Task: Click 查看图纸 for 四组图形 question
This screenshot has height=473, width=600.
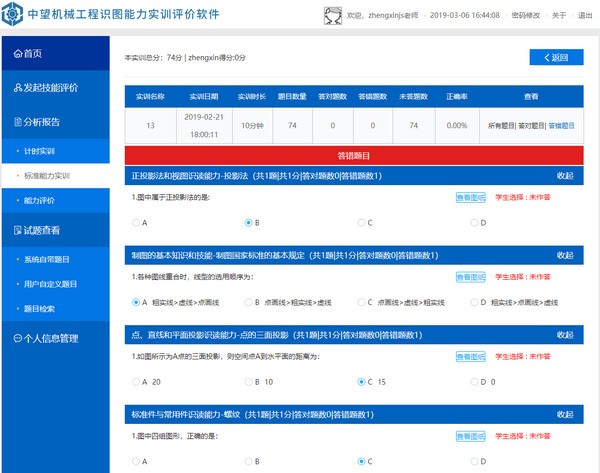Action: [x=471, y=436]
